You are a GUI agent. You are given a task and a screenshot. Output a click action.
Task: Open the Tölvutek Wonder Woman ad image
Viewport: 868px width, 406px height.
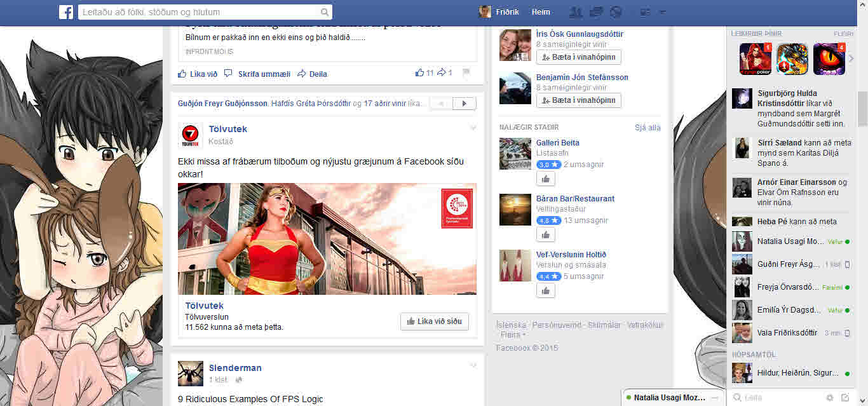click(x=327, y=239)
